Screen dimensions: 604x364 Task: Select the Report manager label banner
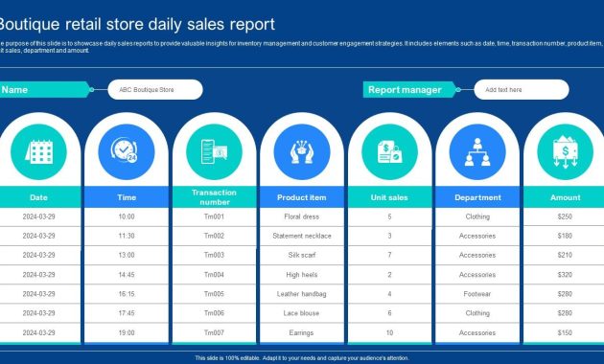(409, 90)
